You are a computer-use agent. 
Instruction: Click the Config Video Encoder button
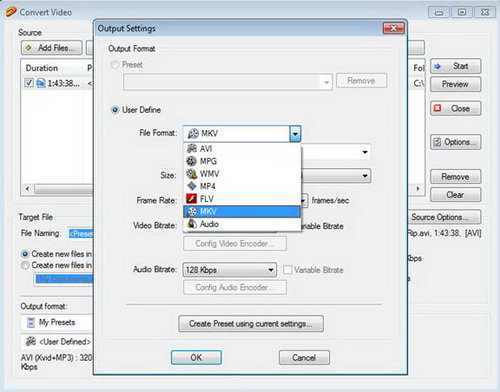(x=235, y=244)
